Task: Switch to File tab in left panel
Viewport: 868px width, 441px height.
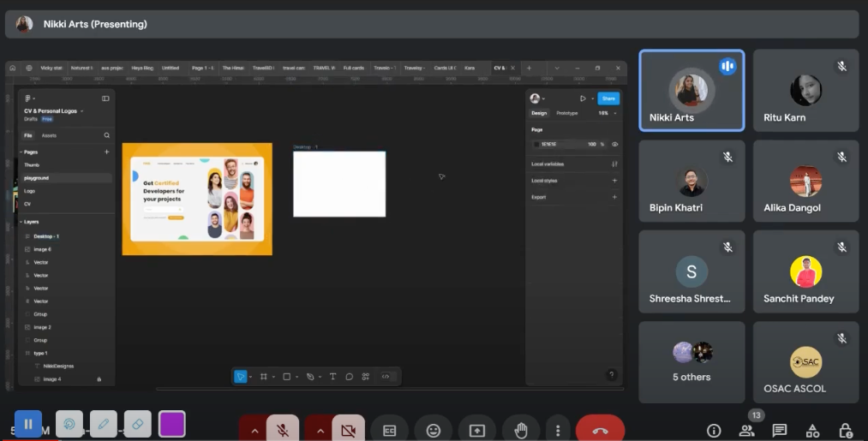Action: [27, 135]
